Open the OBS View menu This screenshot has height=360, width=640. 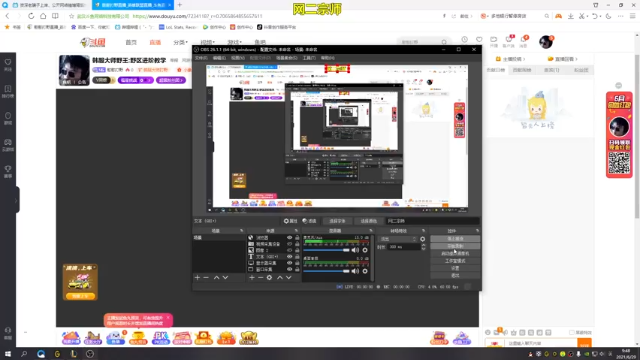tap(238, 58)
